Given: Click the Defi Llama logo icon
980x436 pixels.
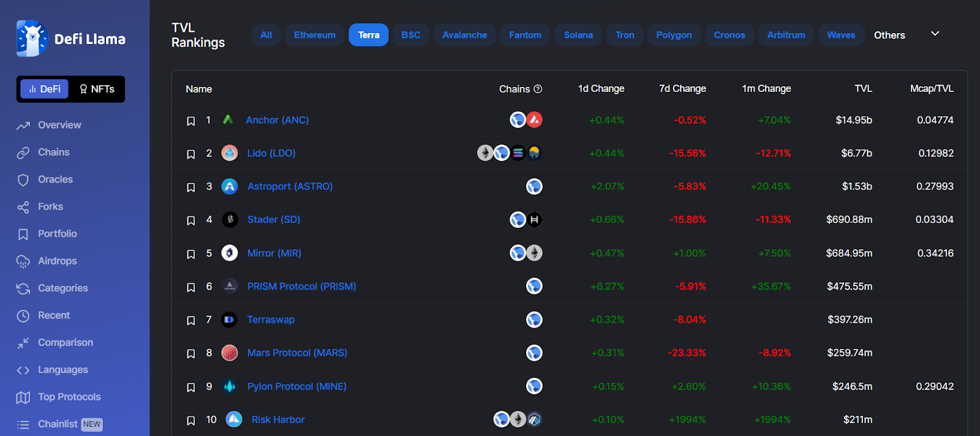Looking at the screenshot, I should point(32,38).
